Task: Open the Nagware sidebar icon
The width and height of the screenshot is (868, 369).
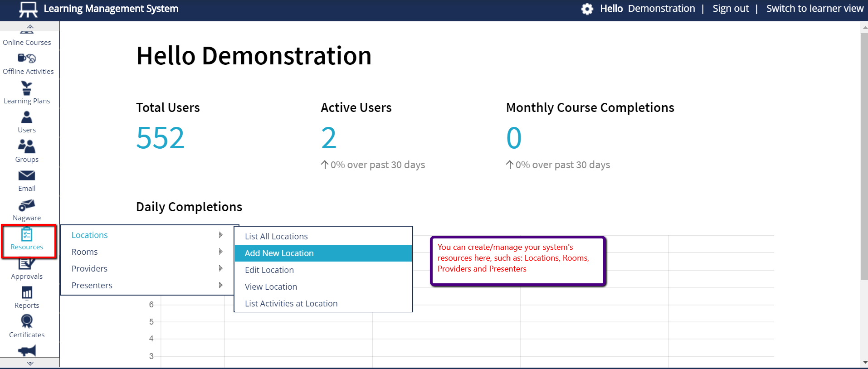Action: click(x=27, y=205)
